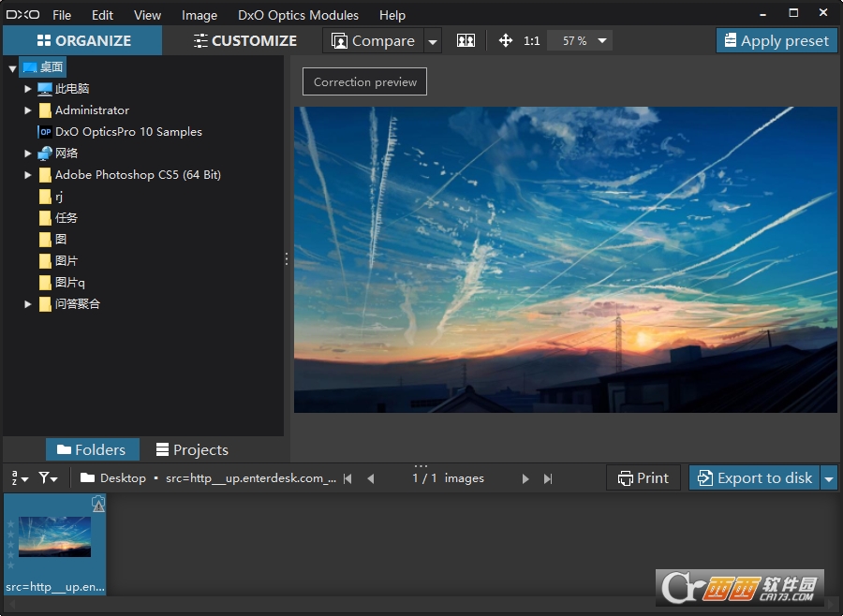Click the Apply preset button
The image size is (843, 616).
(x=776, y=40)
